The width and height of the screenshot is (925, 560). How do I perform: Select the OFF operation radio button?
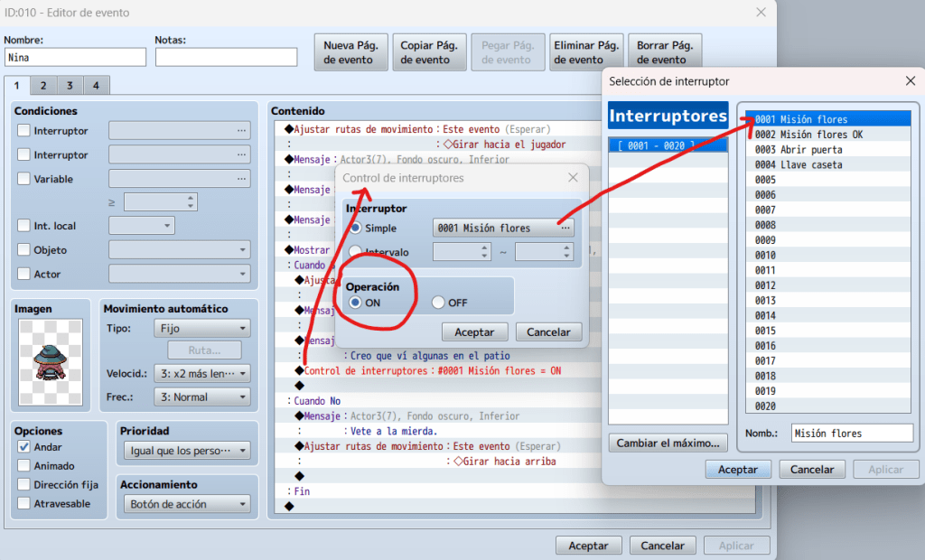[439, 303]
